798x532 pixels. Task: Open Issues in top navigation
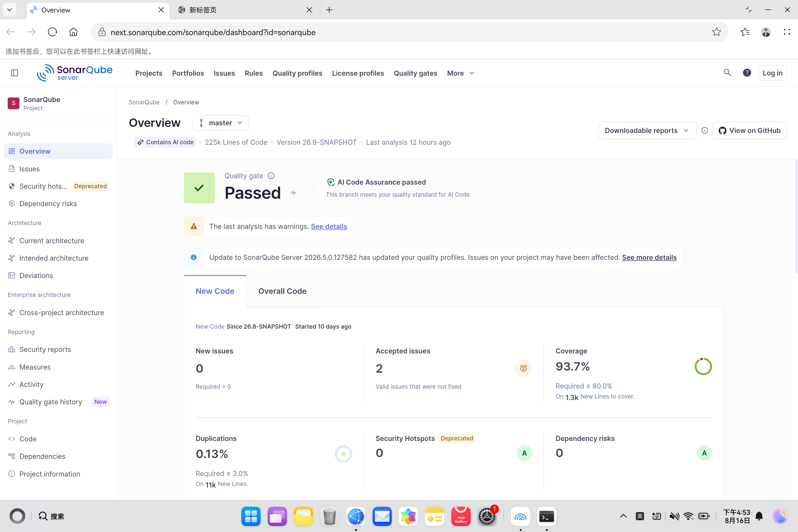pyautogui.click(x=224, y=73)
